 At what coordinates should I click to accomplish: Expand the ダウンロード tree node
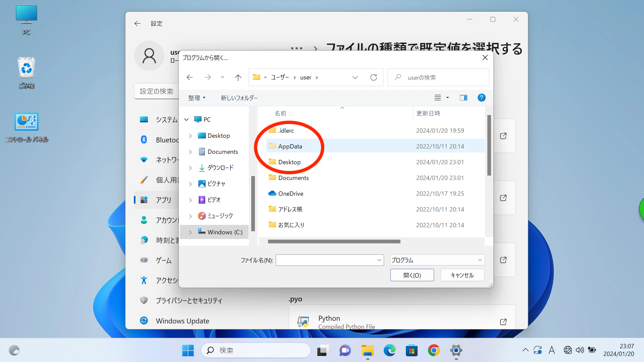(x=190, y=168)
